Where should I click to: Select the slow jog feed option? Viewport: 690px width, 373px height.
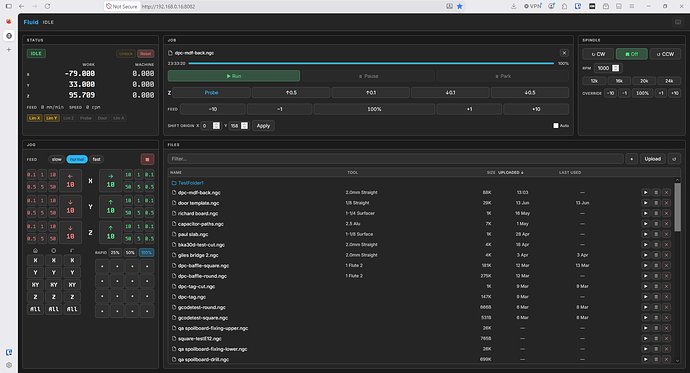[57, 159]
